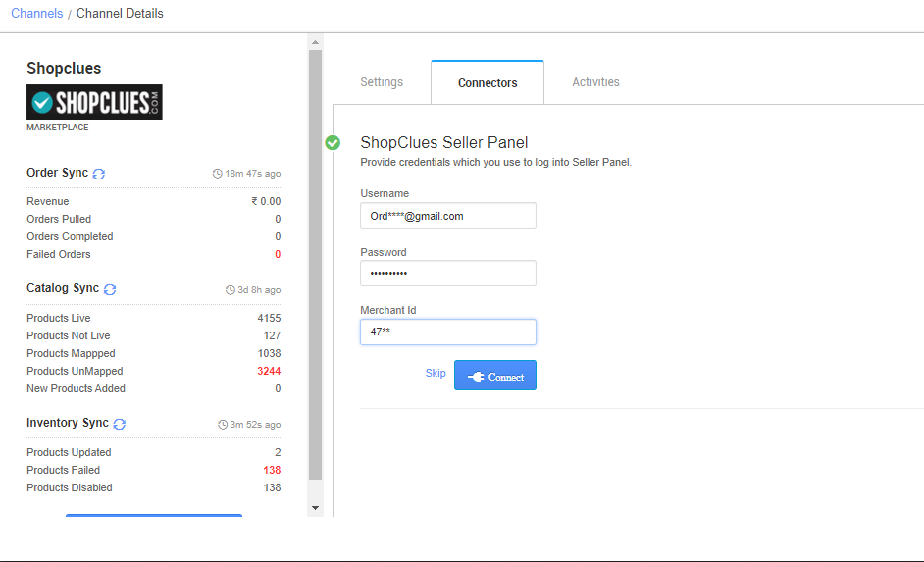Click the Products UnMapped value 3244
924x562 pixels.
tap(269, 371)
